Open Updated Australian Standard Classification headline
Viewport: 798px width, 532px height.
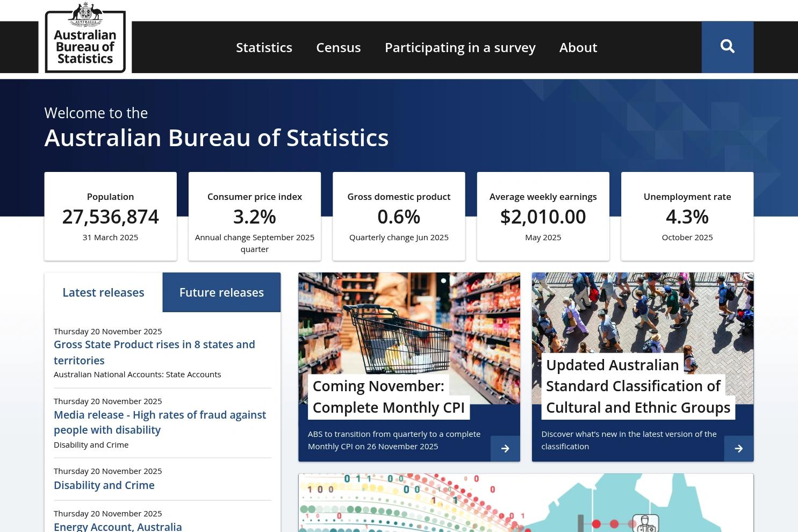[x=638, y=386]
